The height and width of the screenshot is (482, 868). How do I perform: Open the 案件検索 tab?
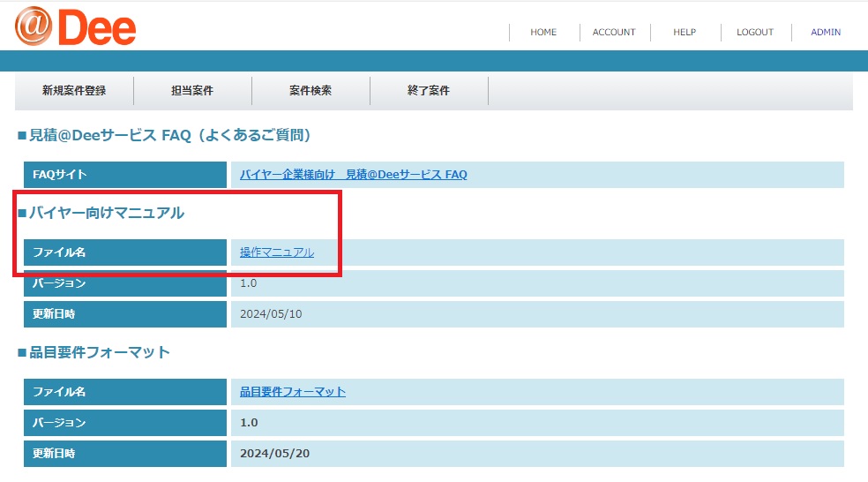310,90
